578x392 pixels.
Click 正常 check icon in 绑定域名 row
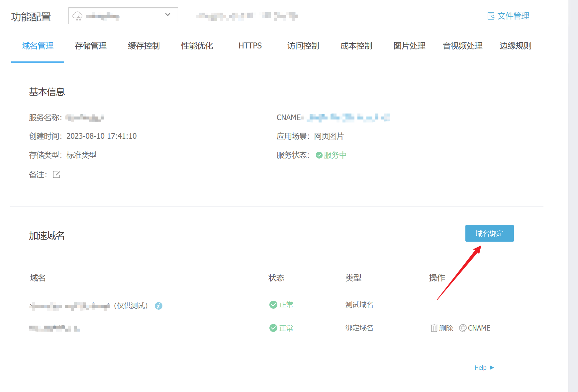point(273,328)
